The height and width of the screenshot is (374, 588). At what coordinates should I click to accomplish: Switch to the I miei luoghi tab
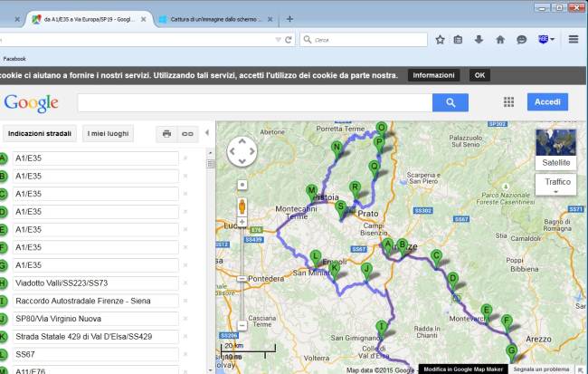pyautogui.click(x=109, y=134)
